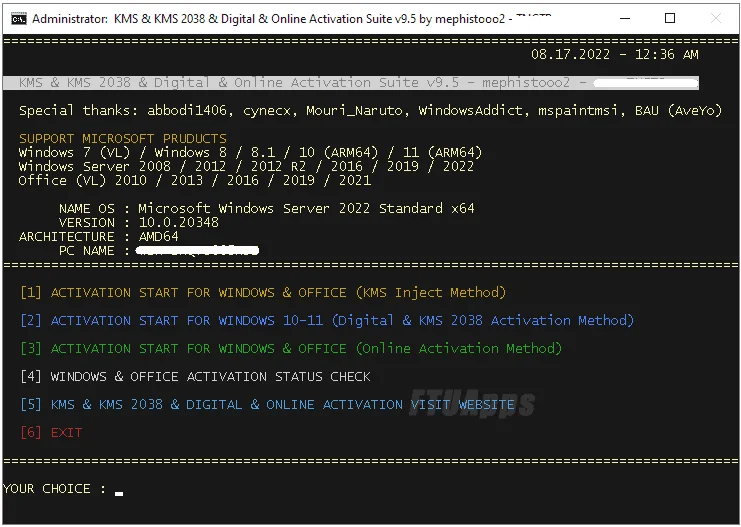
Task: Click the highlighted Activation Suite v9.5 banner
Action: click(x=351, y=83)
